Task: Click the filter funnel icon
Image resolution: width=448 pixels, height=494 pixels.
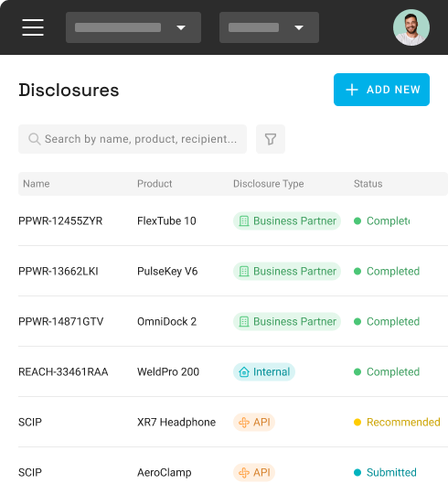Action: click(271, 139)
